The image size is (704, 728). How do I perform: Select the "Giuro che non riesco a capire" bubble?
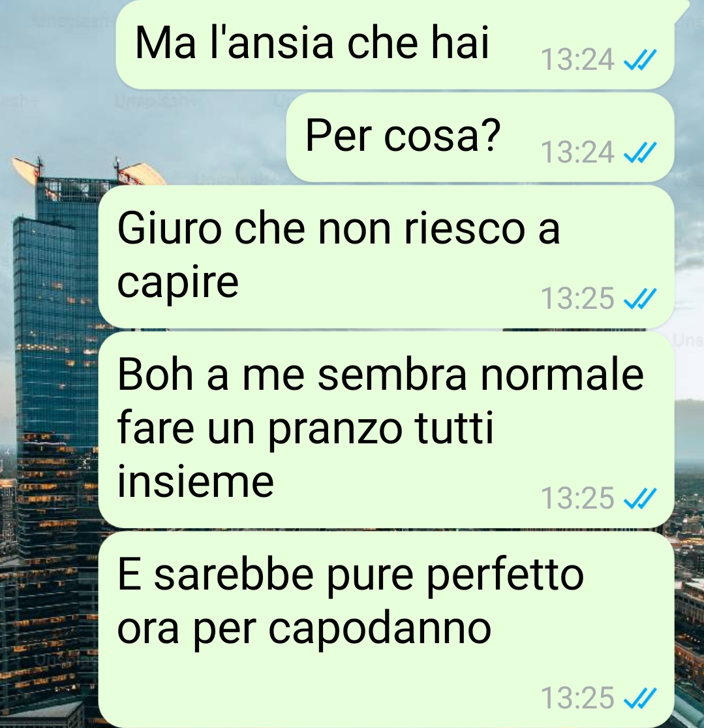point(386,257)
